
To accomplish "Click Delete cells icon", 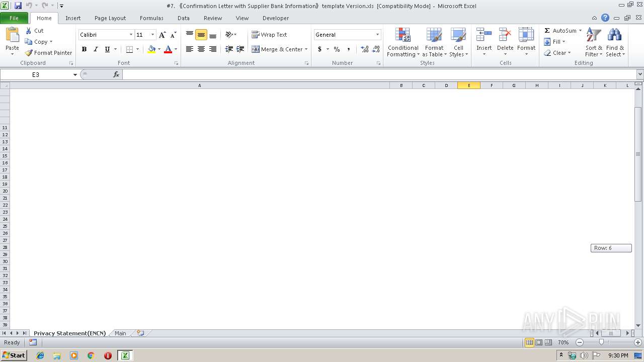I will point(505,35).
